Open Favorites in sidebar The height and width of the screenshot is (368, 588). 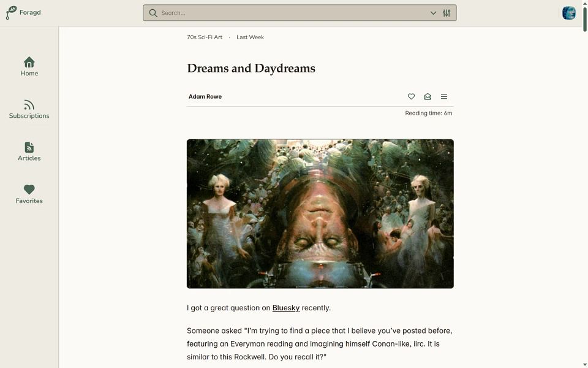point(29,194)
